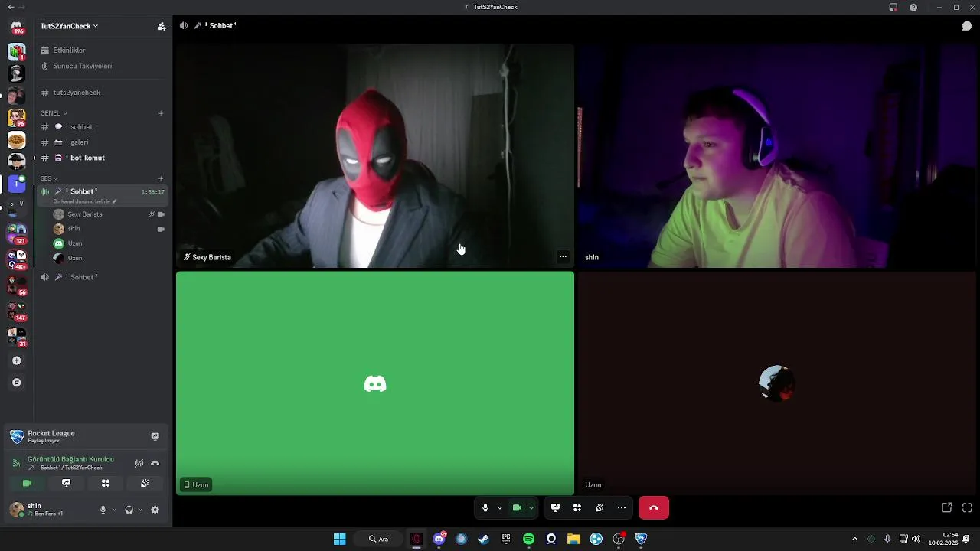Viewport: 980px width, 551px height.
Task: Disconnect via voice panel hang-up icon
Action: pos(155,463)
